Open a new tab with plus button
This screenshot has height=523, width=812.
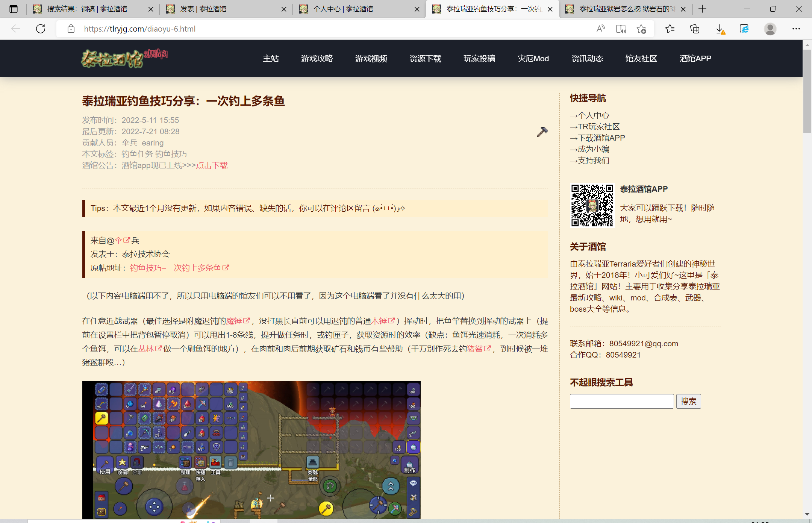[x=702, y=9]
